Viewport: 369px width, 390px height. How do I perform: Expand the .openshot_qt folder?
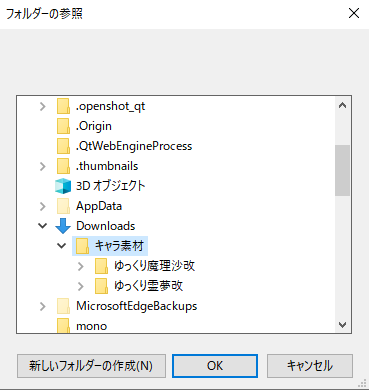coord(43,107)
